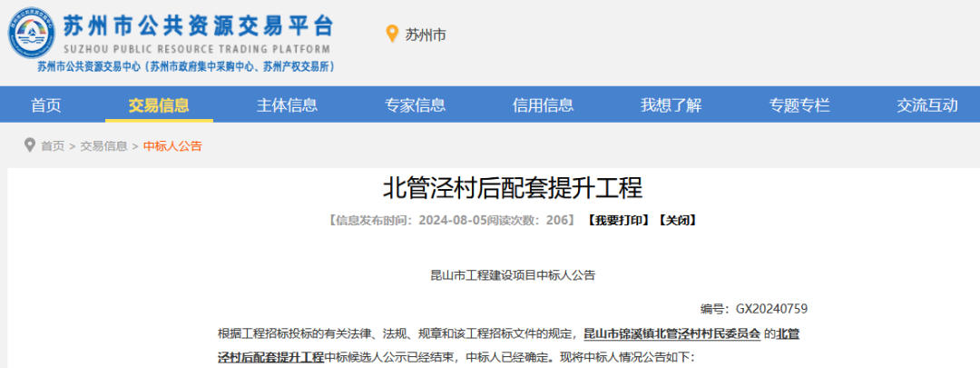Click 中标人公告 breadcrumb link
This screenshot has width=980, height=368.
[x=172, y=146]
